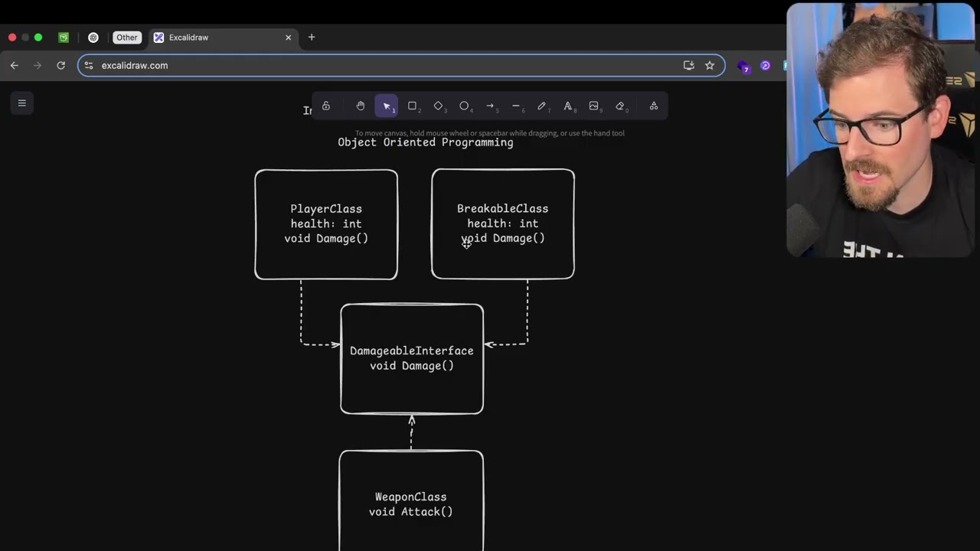The height and width of the screenshot is (551, 980).
Task: Select dashed arrow from WeaponClass to DamageableInterface
Action: tap(412, 432)
